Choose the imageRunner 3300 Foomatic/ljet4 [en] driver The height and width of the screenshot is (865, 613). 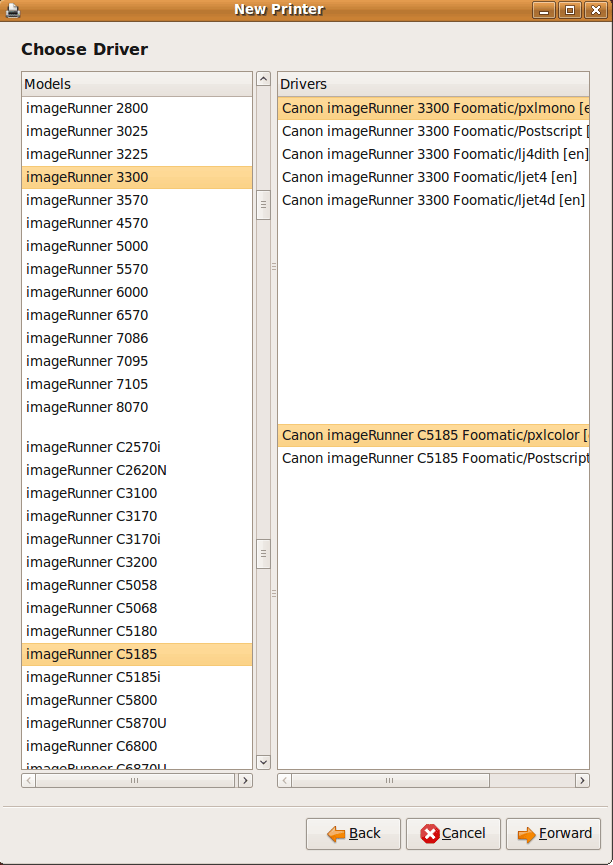(x=433, y=177)
